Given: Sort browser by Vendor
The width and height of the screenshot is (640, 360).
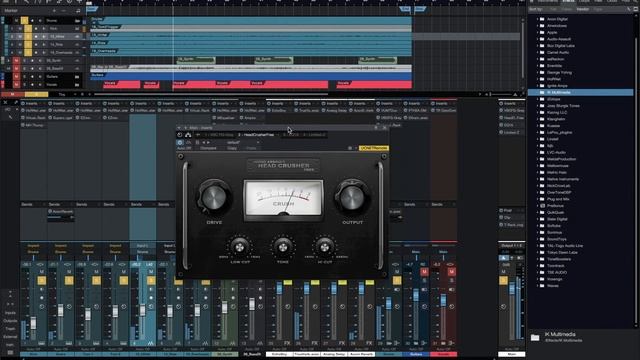Looking at the screenshot, I should pyautogui.click(x=582, y=9).
